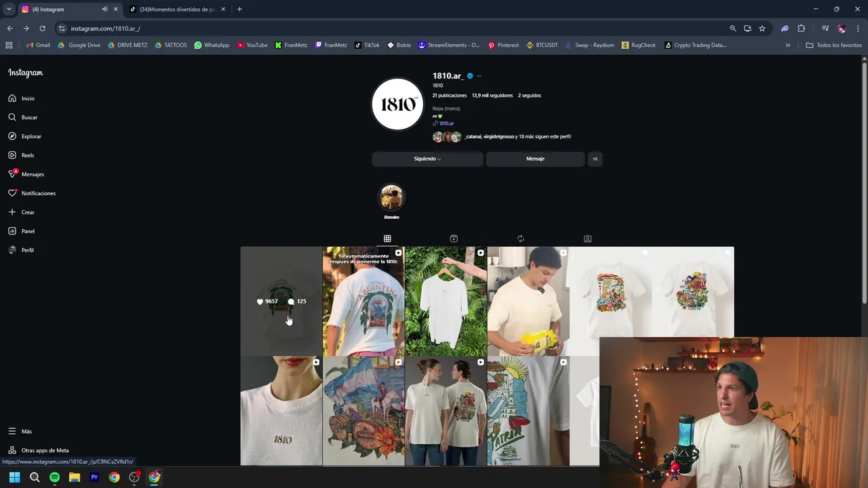
Task: Open the Más hamburger menu icon
Action: click(12, 431)
